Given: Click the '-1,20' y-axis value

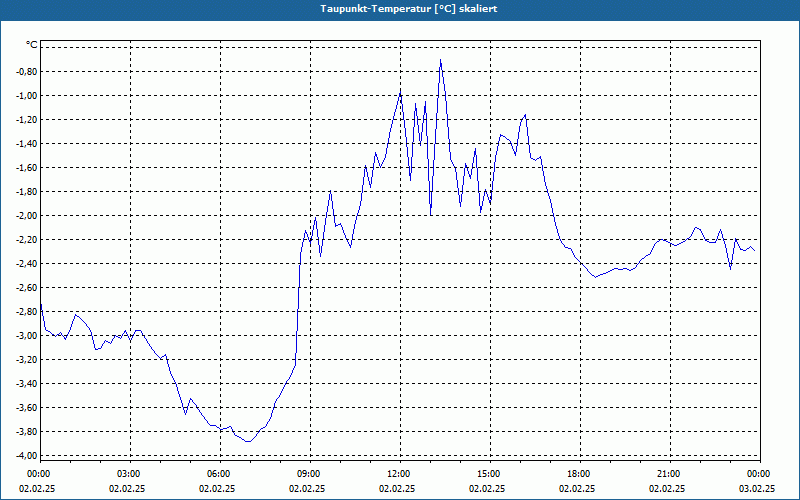Looking at the screenshot, I should pyautogui.click(x=27, y=119).
